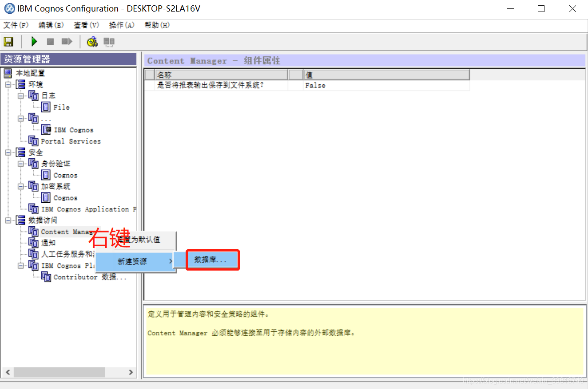
Task: Collapse the 日志 tree node
Action: [20, 95]
